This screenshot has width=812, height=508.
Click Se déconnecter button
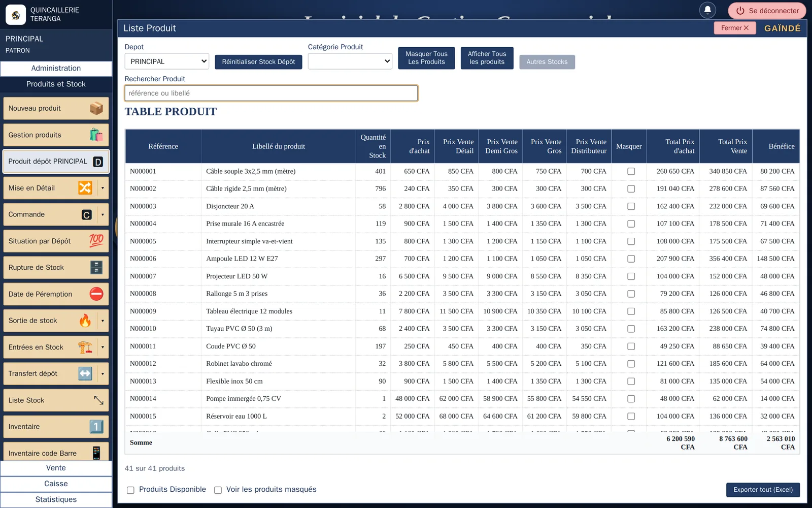pyautogui.click(x=767, y=11)
